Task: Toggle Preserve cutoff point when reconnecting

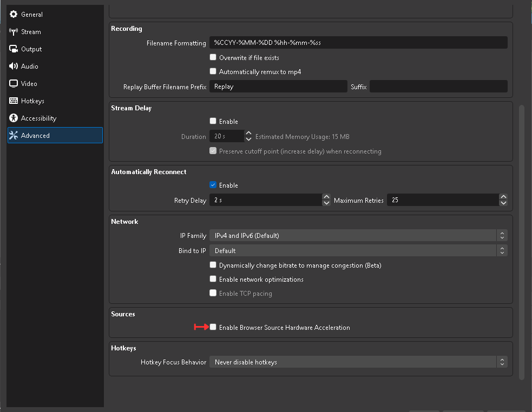Action: (213, 151)
